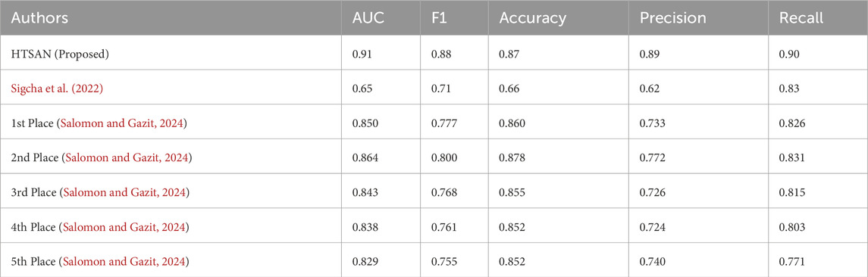
Task: Click 3rd Place AUC value 0.843
Action: tap(364, 192)
